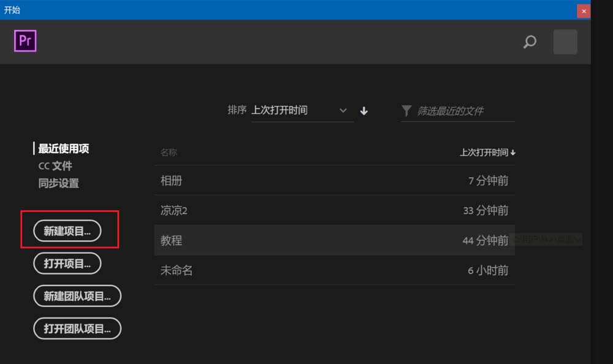Click the 打开团队项目 button
The image size is (613, 364).
point(77,328)
